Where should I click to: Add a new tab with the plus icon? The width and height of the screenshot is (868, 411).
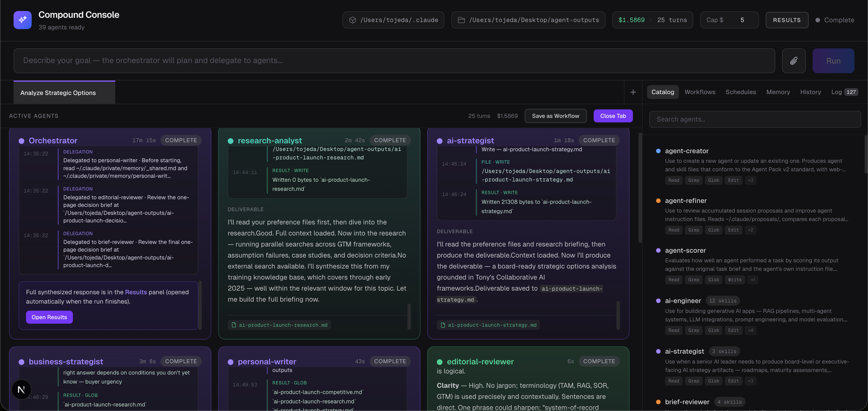pos(633,92)
